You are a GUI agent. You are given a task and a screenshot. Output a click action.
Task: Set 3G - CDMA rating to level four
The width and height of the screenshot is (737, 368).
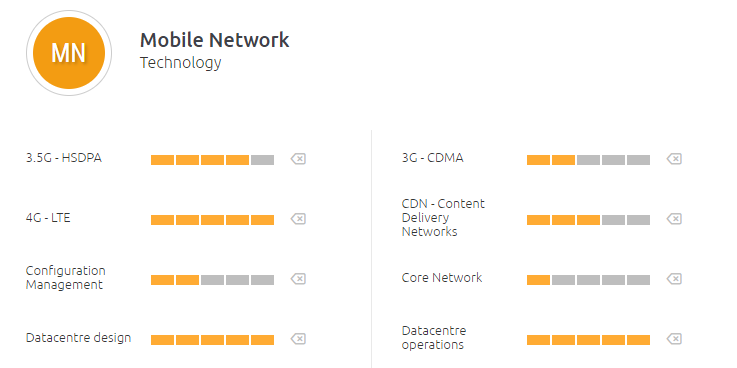tap(613, 160)
